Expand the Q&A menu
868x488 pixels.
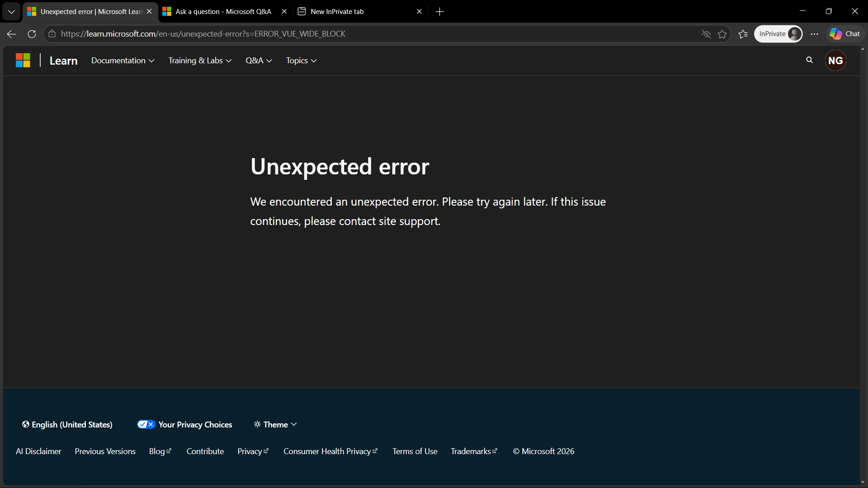pyautogui.click(x=259, y=61)
